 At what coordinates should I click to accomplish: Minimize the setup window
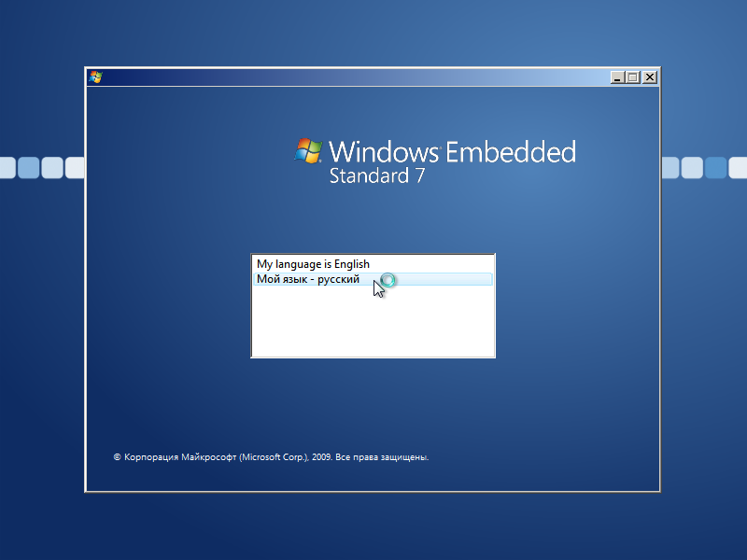coord(617,77)
